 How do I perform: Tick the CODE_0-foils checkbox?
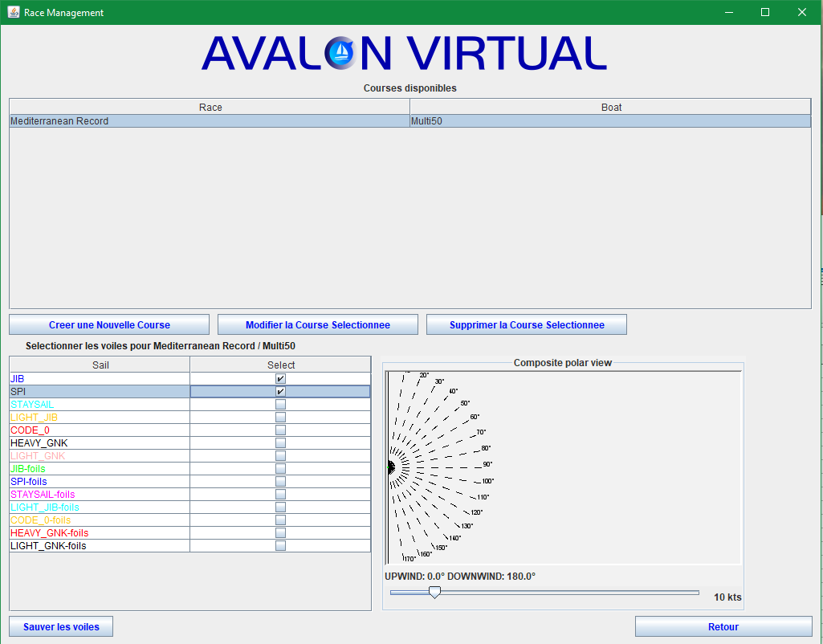click(280, 520)
